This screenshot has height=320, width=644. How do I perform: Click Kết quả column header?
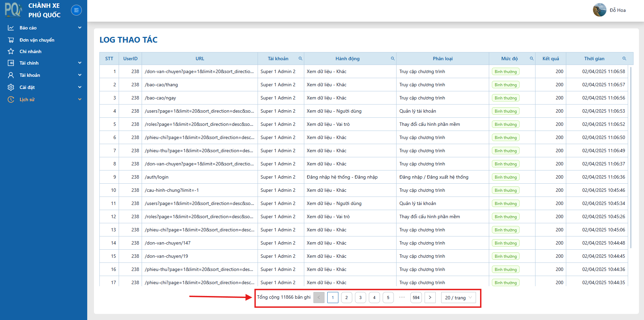click(551, 59)
